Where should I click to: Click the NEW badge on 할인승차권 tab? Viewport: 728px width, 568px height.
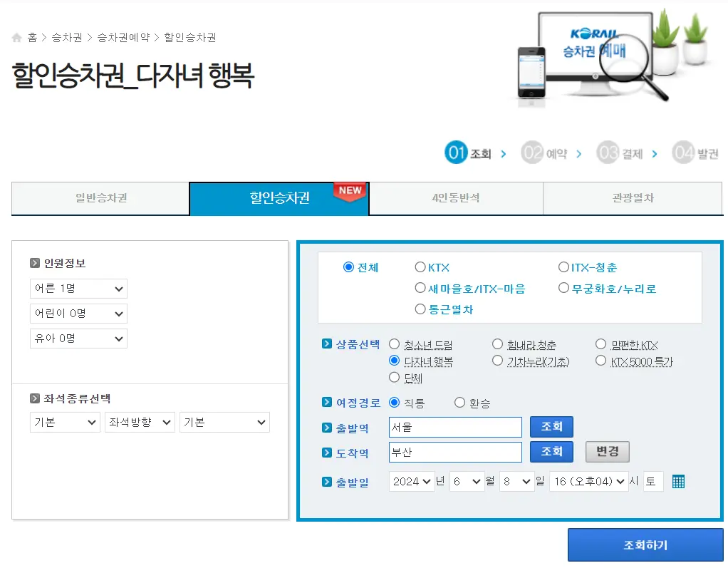click(350, 191)
